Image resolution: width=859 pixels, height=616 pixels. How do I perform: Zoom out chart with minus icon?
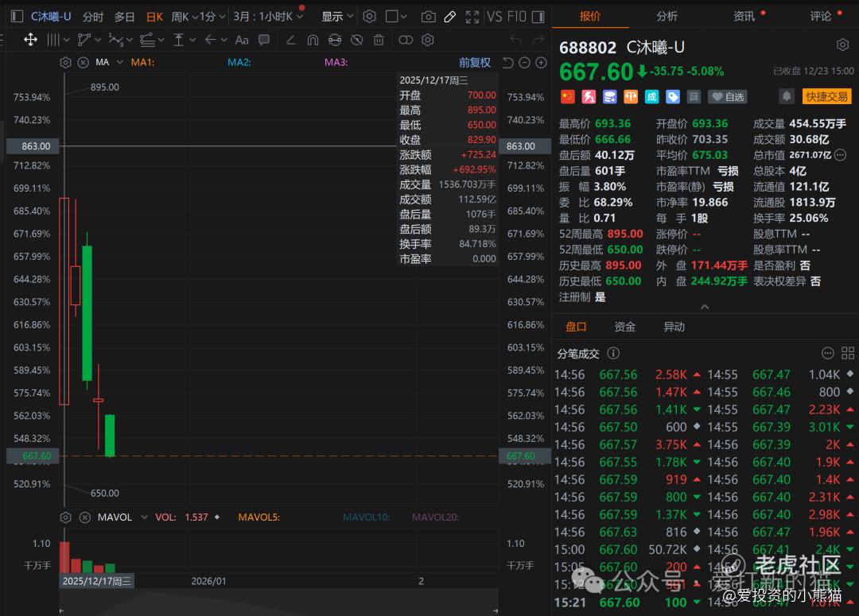tap(524, 63)
